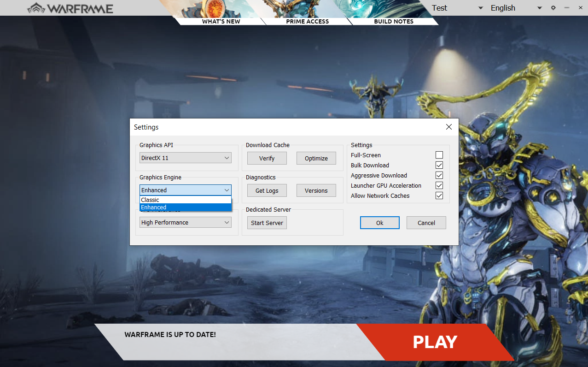Click Cancel in the Settings dialog

(x=426, y=223)
